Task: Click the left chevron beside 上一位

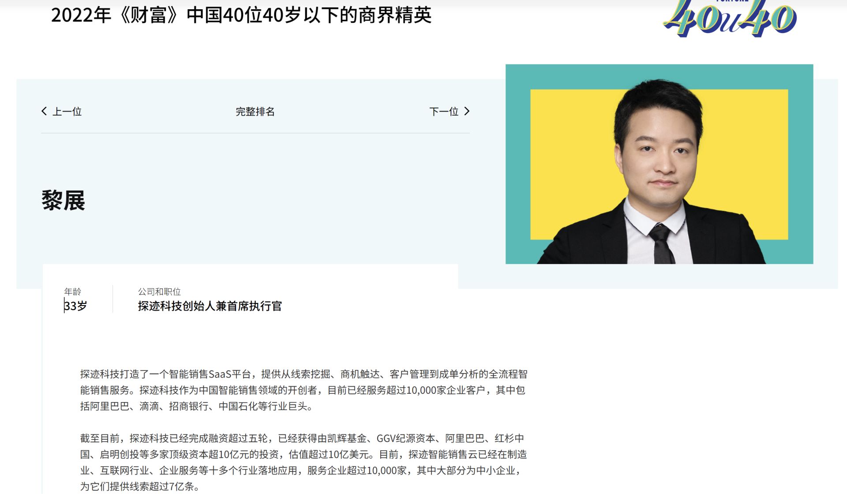Action: pos(44,111)
